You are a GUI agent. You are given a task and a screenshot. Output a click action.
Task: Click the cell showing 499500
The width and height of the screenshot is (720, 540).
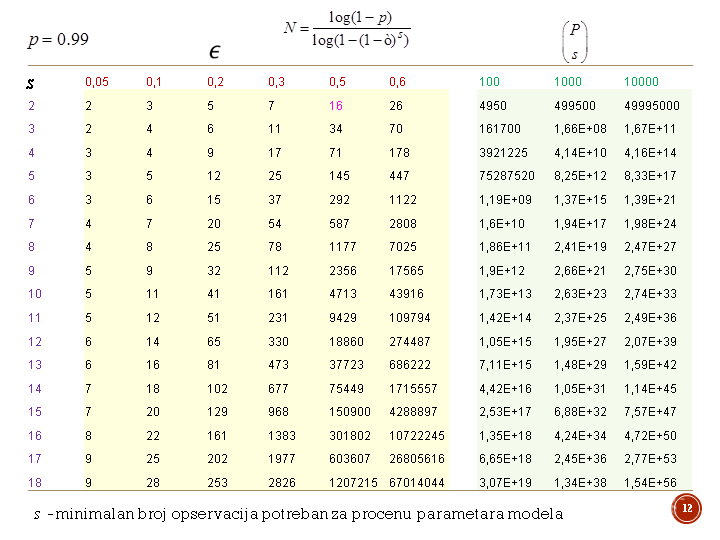click(x=575, y=106)
